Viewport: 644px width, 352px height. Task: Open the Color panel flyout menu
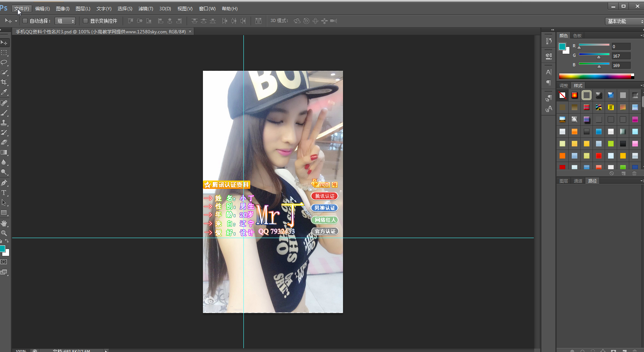point(641,36)
